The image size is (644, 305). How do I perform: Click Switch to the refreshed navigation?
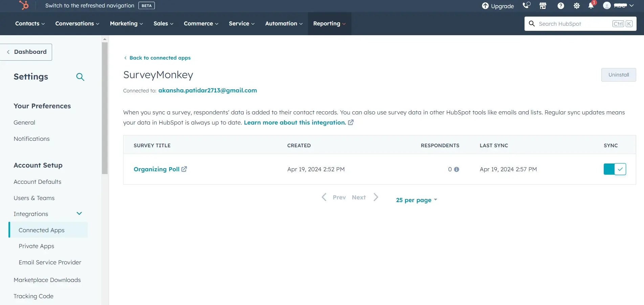coord(90,5)
